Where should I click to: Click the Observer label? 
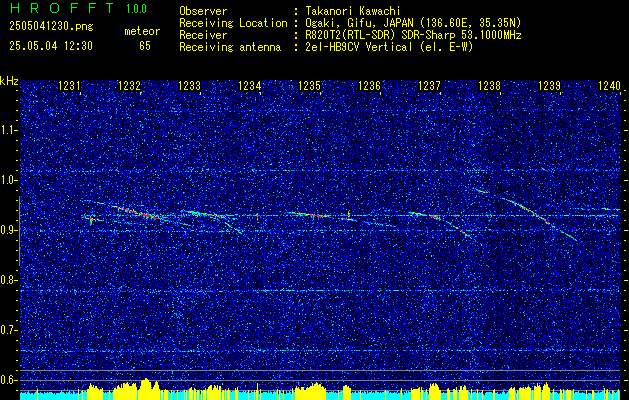click(203, 11)
